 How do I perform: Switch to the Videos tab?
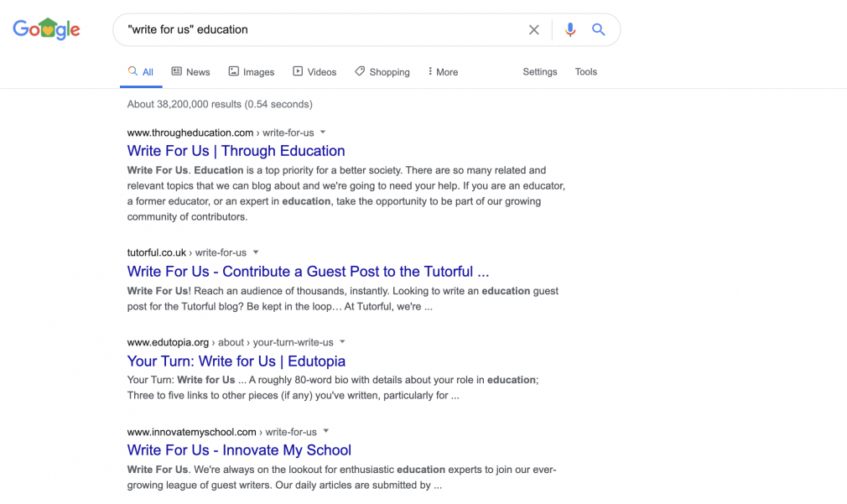[x=314, y=72]
